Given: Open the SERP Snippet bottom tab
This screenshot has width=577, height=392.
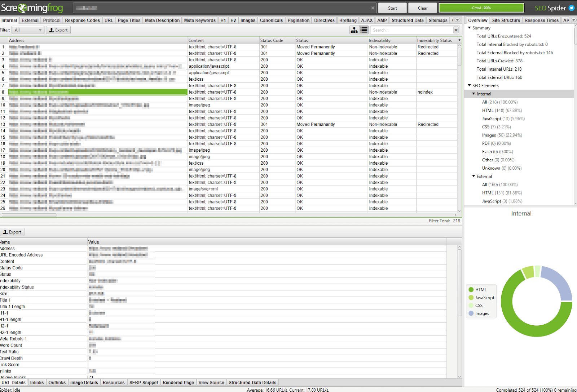Looking at the screenshot, I should tap(144, 383).
